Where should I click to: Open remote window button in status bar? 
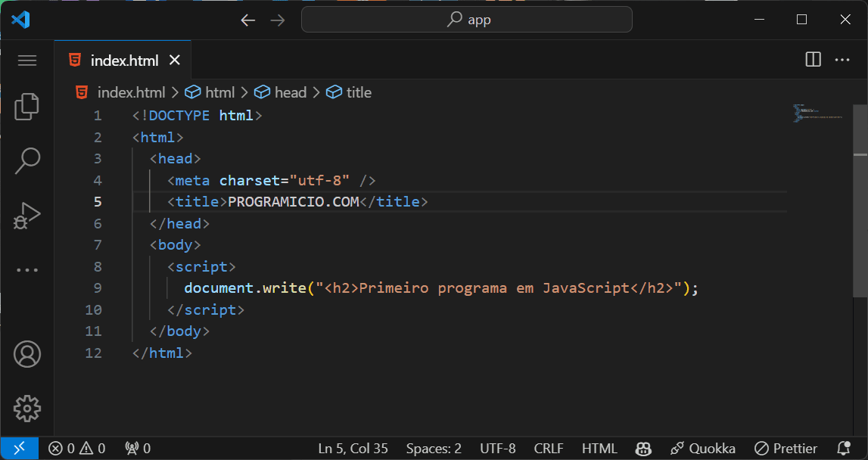20,449
